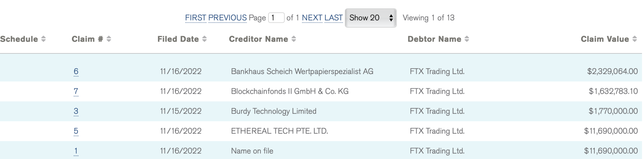Open the Show 20 rows dropdown
644x159 pixels.
370,18
